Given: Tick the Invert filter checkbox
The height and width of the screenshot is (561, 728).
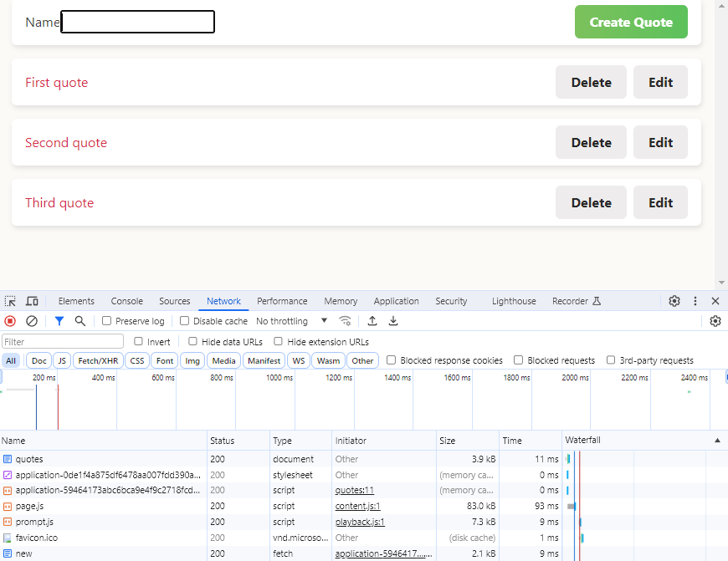Looking at the screenshot, I should 138,341.
